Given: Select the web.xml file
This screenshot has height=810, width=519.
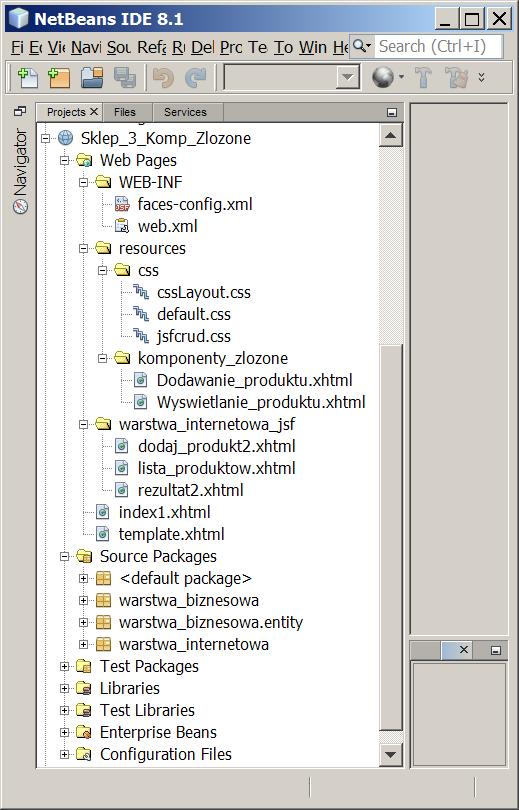Looking at the screenshot, I should click(x=167, y=226).
